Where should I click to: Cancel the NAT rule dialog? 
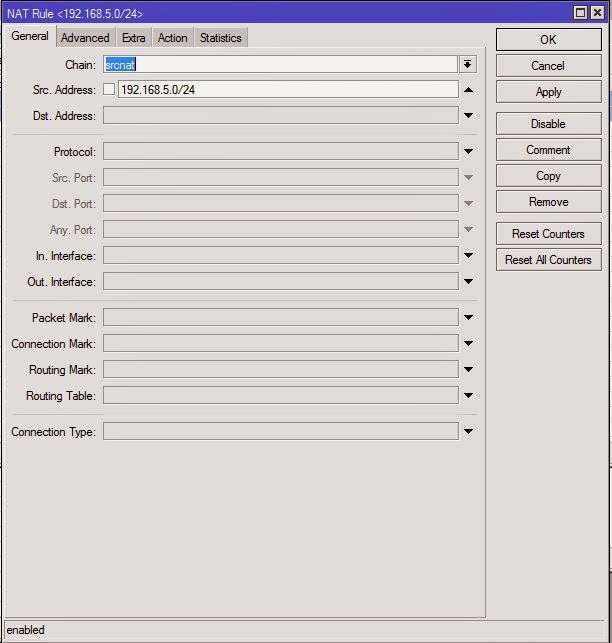pos(548,66)
